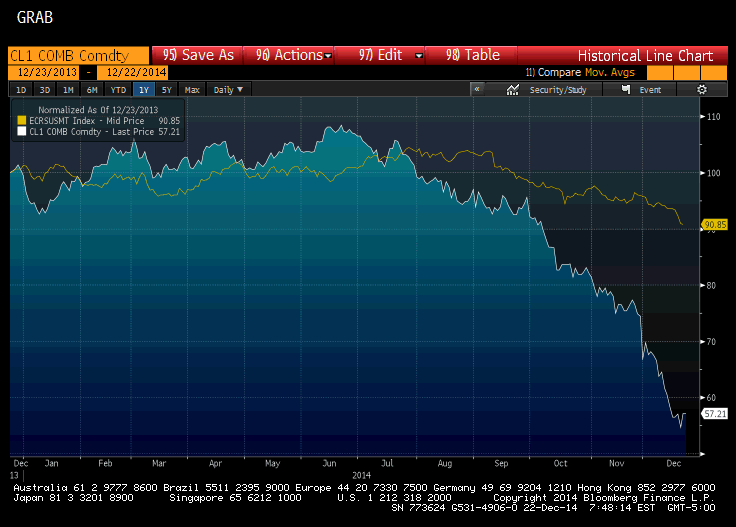Click the start date 12/23/2013 field
The width and height of the screenshot is (736, 527).
(46, 72)
